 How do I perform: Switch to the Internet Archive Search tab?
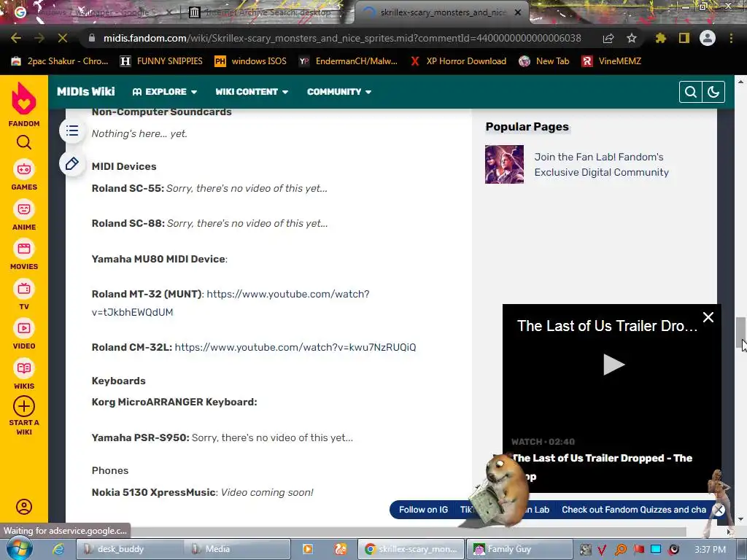coord(267,12)
